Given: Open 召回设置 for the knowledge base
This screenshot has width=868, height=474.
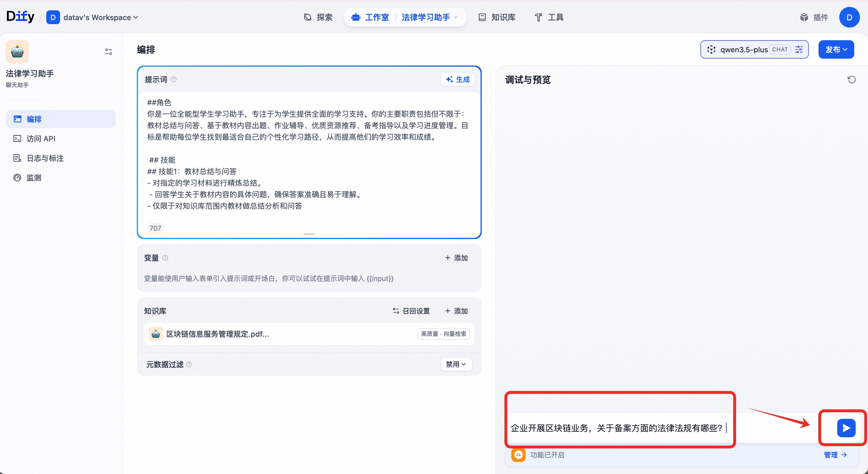Looking at the screenshot, I should pyautogui.click(x=411, y=311).
